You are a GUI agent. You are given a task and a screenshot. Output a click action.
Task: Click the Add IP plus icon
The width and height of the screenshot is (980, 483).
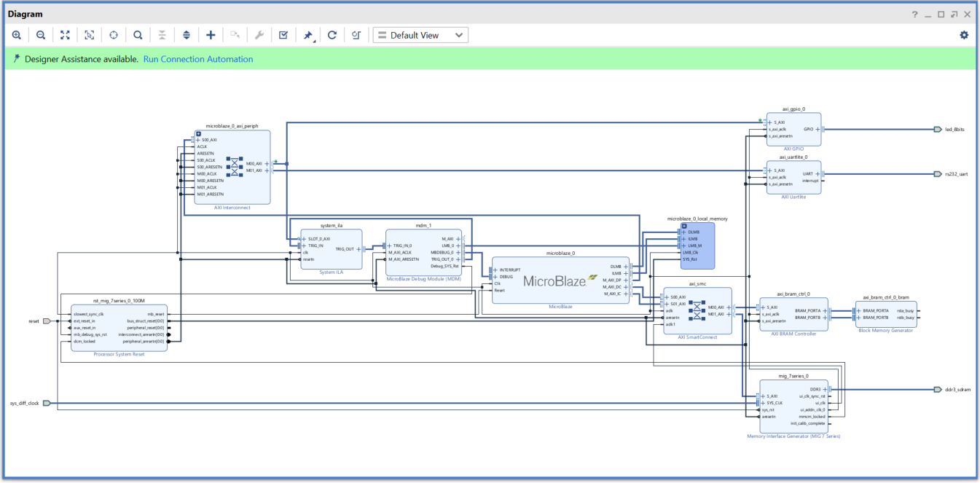pyautogui.click(x=211, y=35)
